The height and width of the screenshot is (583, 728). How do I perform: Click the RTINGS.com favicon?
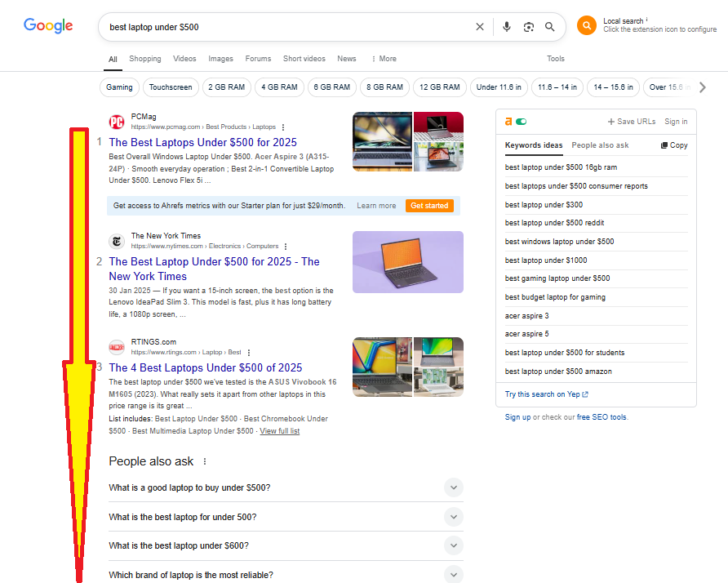click(117, 347)
